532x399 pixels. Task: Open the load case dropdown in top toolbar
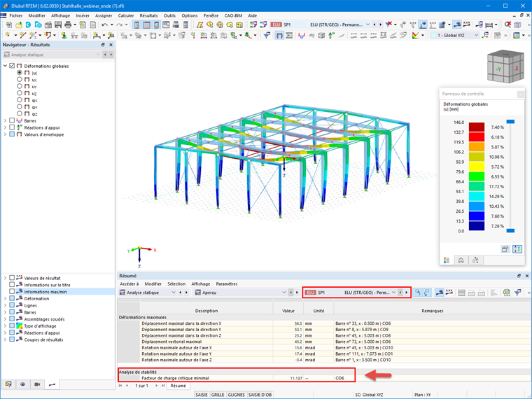click(x=367, y=24)
